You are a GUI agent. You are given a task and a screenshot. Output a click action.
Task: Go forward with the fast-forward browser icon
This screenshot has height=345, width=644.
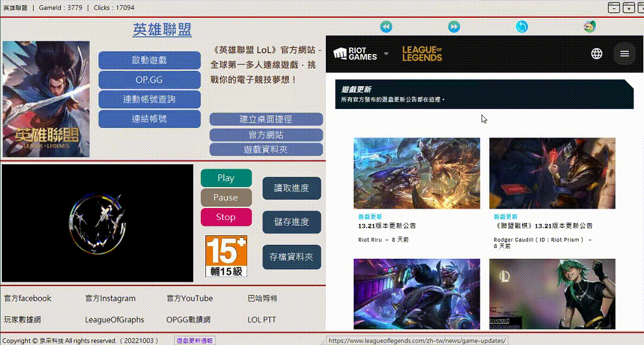(453, 27)
